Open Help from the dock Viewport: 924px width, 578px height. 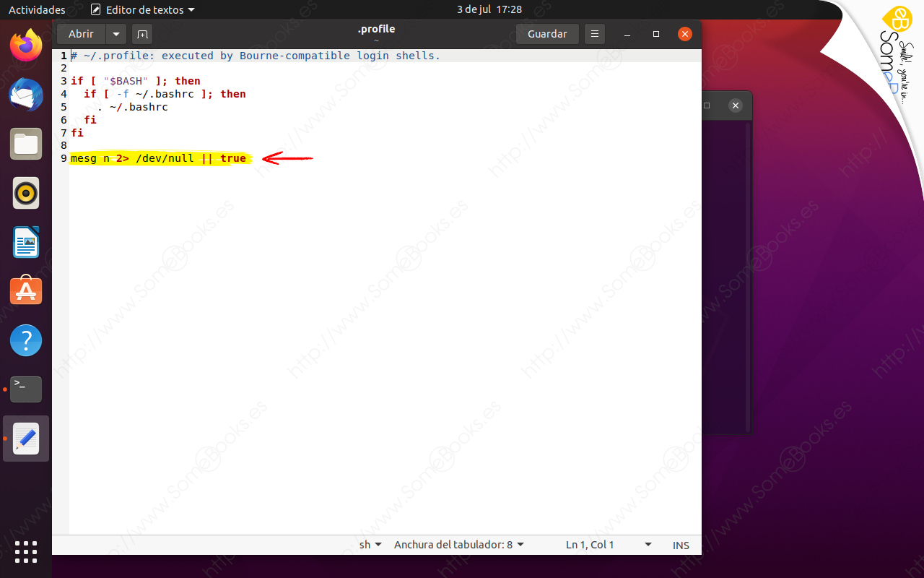tap(26, 340)
